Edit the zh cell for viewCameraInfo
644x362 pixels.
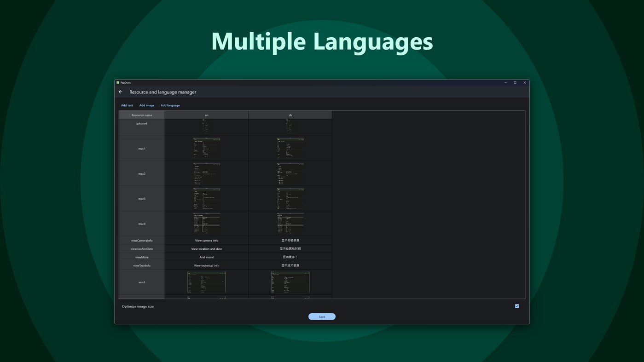tap(290, 241)
